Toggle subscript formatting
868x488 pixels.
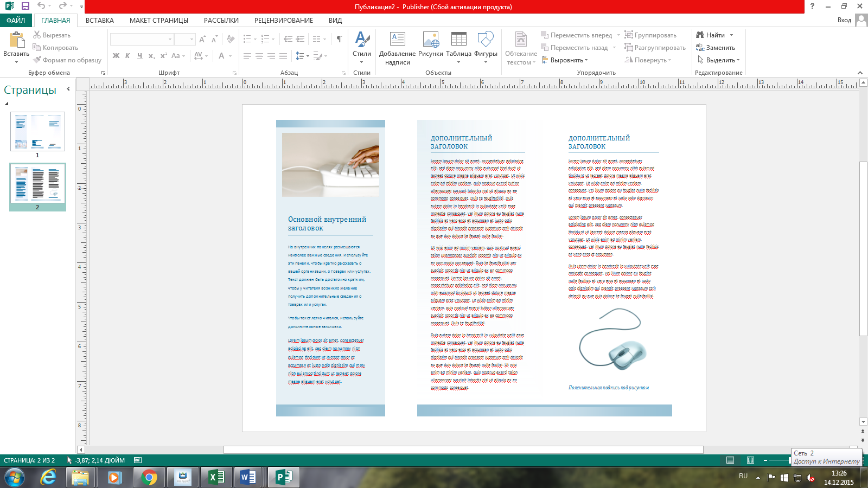pos(152,56)
